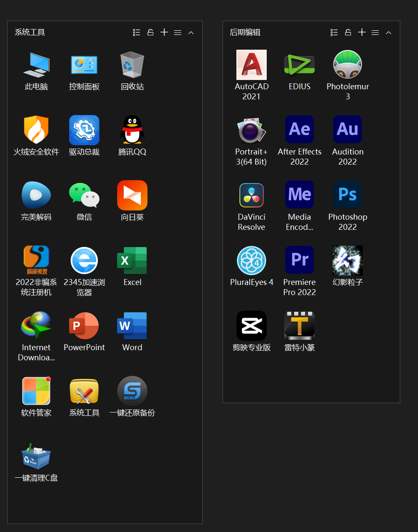Launch After Effects 2022
Screen dimensions: 418x532
[x=300, y=130]
